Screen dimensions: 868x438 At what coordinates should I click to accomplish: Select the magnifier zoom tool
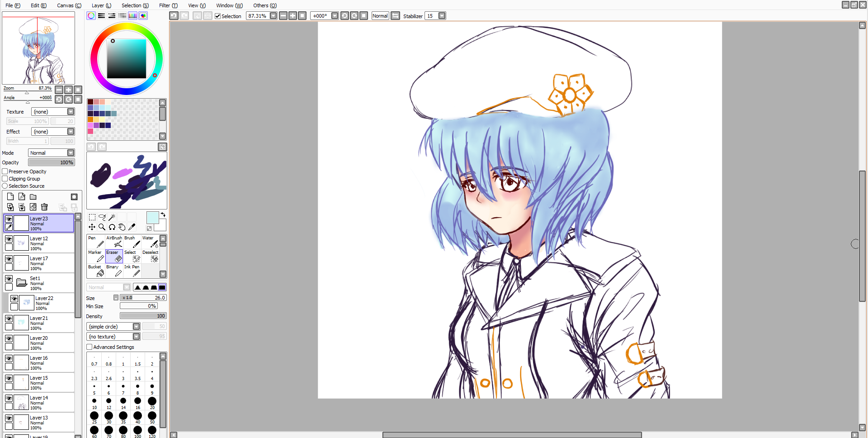tap(102, 227)
